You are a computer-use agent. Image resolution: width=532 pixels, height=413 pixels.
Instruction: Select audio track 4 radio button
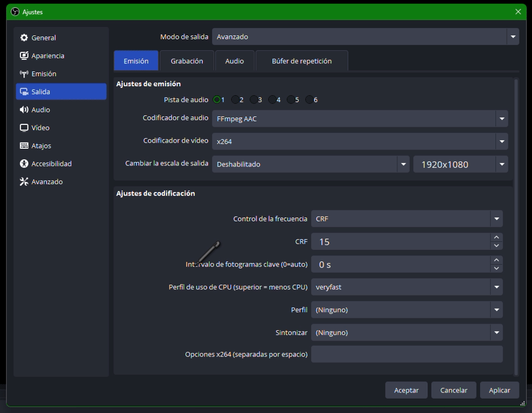click(x=272, y=100)
